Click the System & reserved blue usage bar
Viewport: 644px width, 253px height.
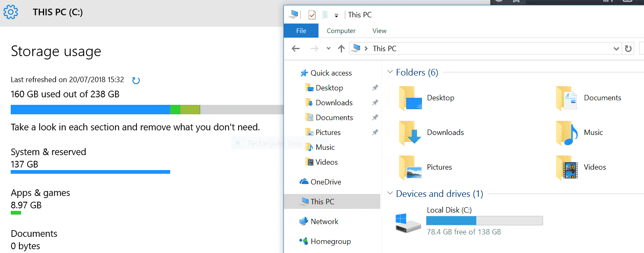tap(90, 172)
